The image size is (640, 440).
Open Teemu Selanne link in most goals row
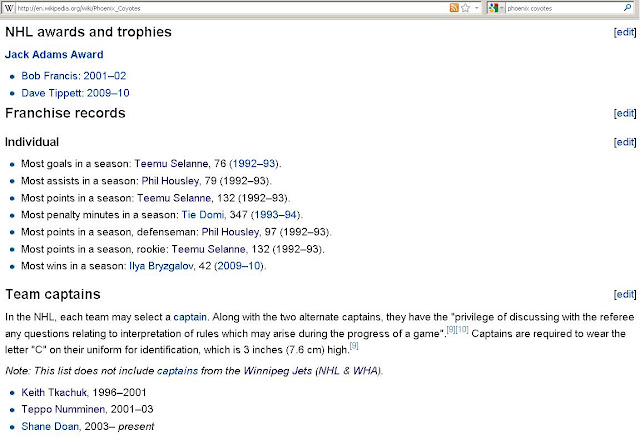(171, 164)
